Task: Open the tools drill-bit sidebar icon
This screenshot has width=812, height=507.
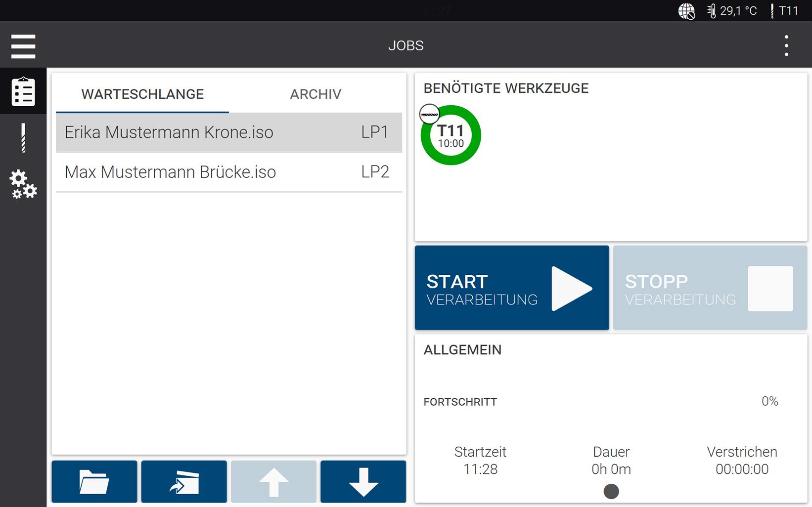Action: pyautogui.click(x=23, y=138)
